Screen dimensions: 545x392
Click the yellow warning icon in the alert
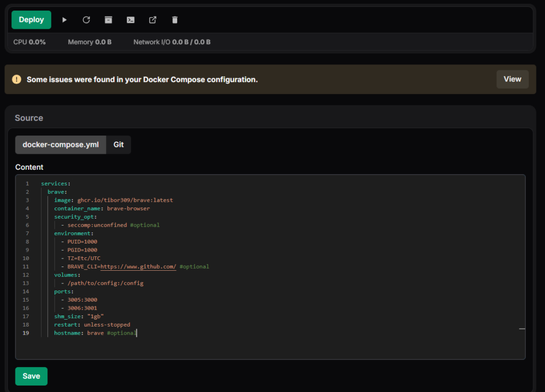pyautogui.click(x=17, y=79)
